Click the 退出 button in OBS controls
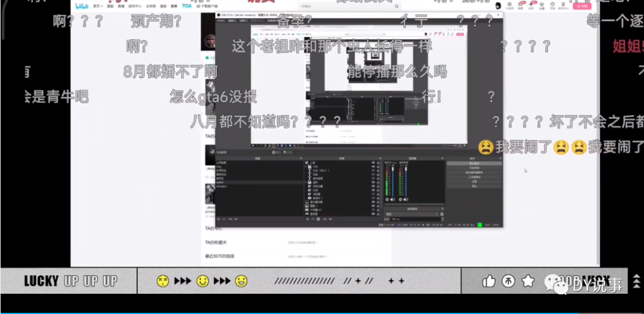 [x=475, y=186]
